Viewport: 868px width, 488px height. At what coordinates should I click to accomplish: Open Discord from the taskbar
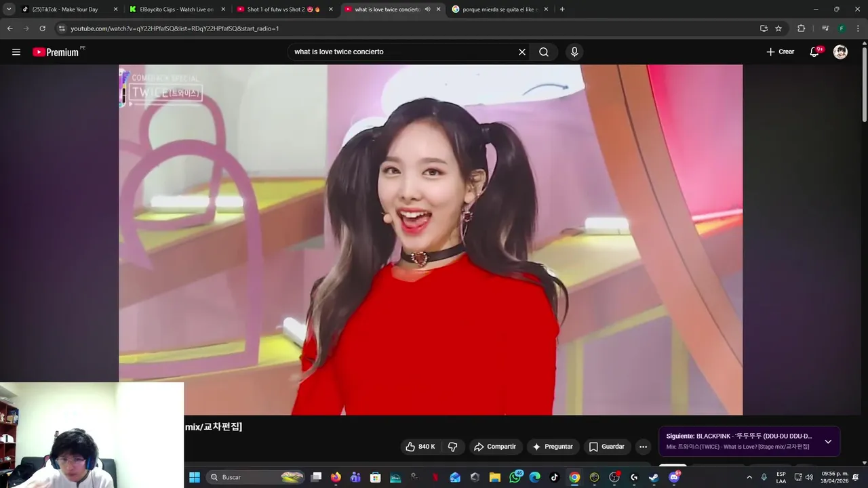coord(673,477)
